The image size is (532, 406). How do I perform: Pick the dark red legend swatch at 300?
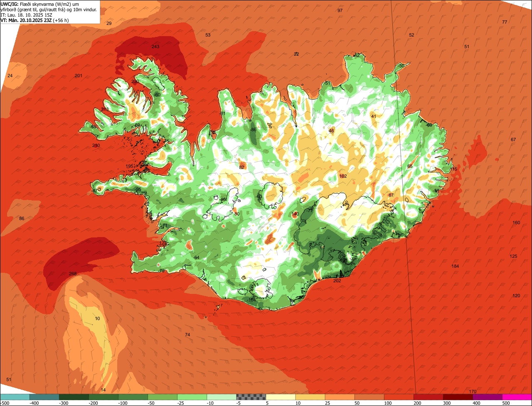(458, 397)
